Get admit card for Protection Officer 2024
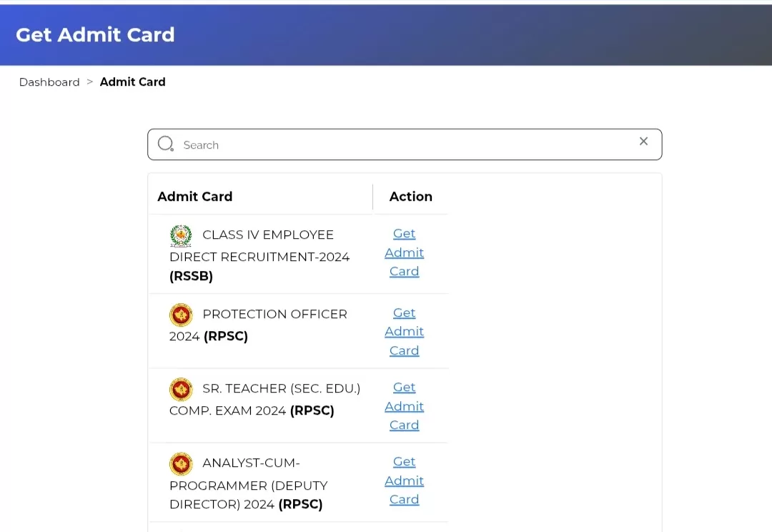Image resolution: width=772 pixels, height=532 pixels. [404, 332]
